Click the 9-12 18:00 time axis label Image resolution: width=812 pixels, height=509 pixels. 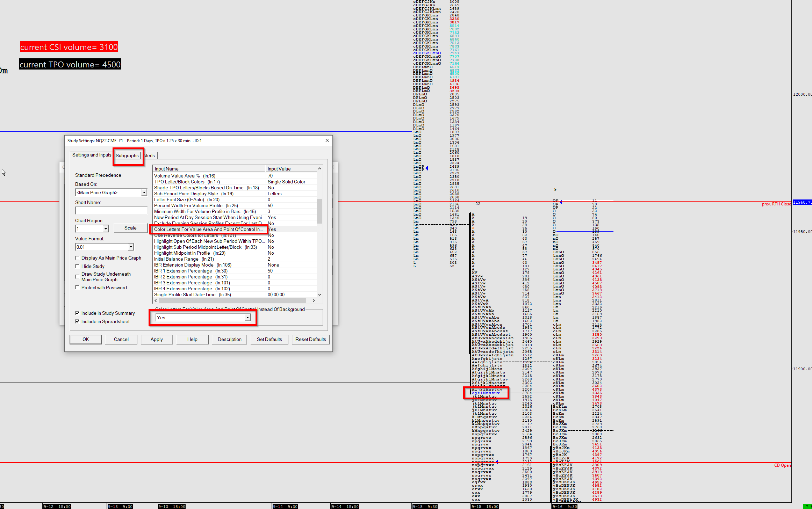coord(57,506)
